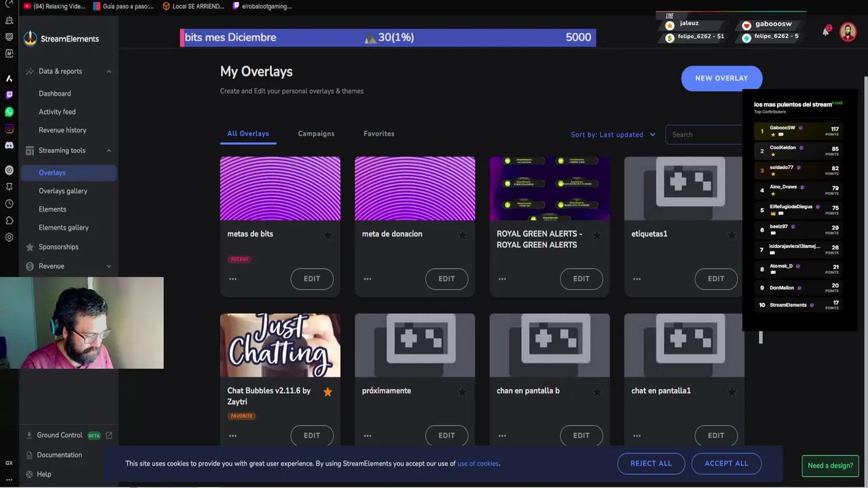Open Instagram in the Opera sidebar
The width and height of the screenshot is (868, 488).
[9, 129]
